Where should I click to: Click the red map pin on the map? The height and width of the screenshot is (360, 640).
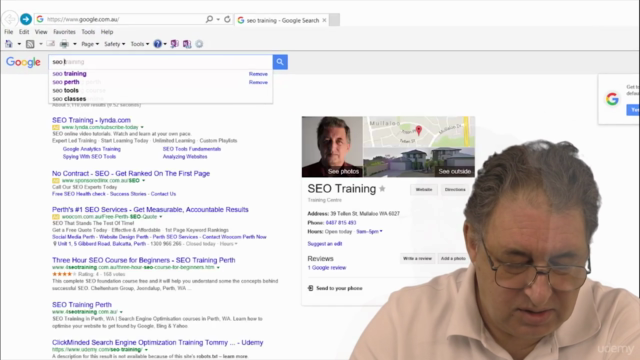point(418,130)
